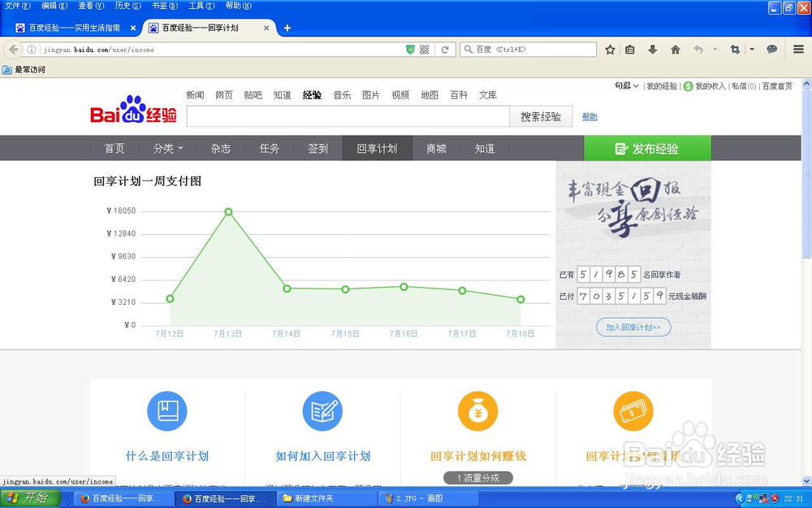Go to 百度首页 link
Viewport: 812px width, 508px height.
pyautogui.click(x=777, y=86)
